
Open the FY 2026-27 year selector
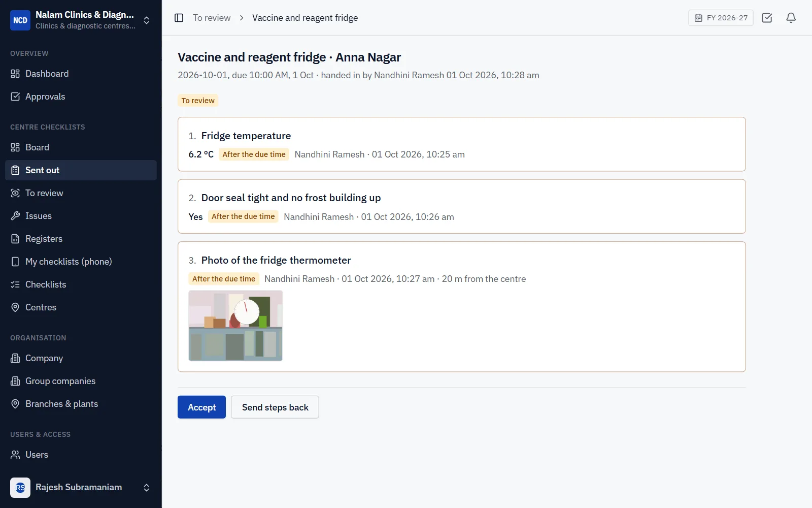pyautogui.click(x=721, y=18)
